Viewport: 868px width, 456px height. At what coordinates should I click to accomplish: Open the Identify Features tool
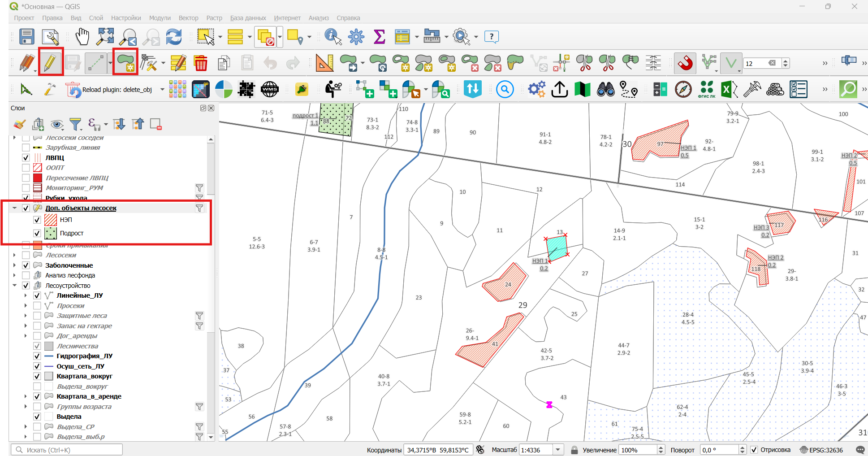333,37
